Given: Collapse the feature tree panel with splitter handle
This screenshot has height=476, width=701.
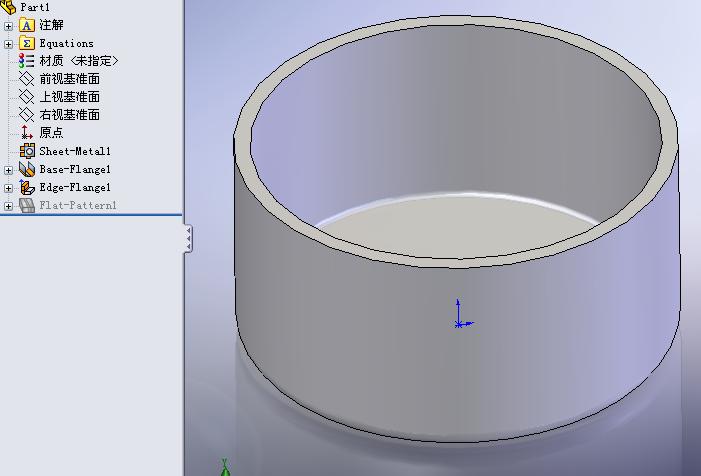Looking at the screenshot, I should pos(188,239).
